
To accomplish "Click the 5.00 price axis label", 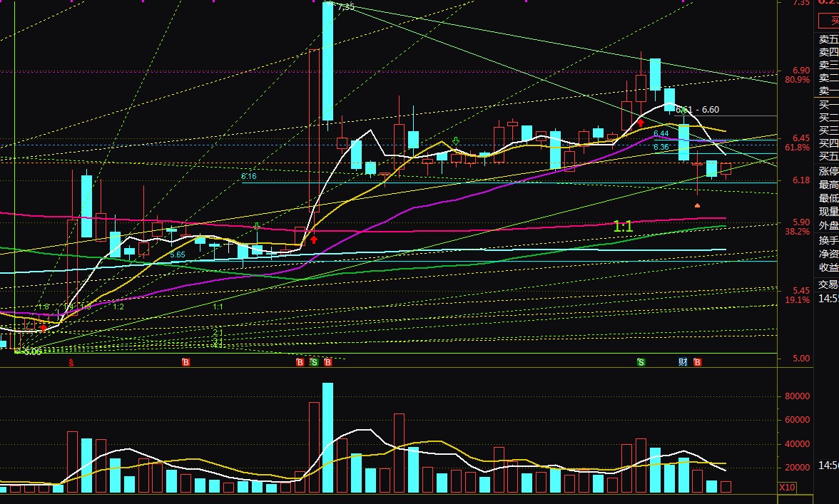I will click(801, 359).
